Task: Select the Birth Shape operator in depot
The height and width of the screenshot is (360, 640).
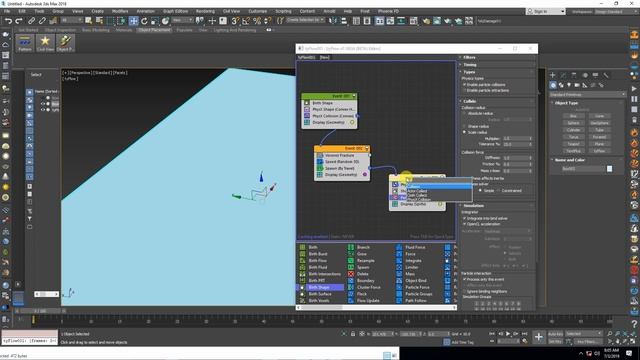Action: pyautogui.click(x=319, y=287)
